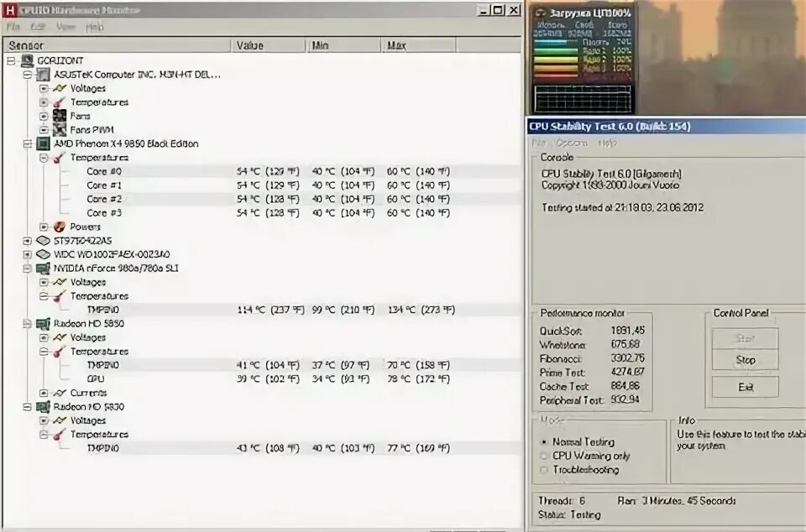
Task: Click the Cache Test performance entry
Action: 589,386
